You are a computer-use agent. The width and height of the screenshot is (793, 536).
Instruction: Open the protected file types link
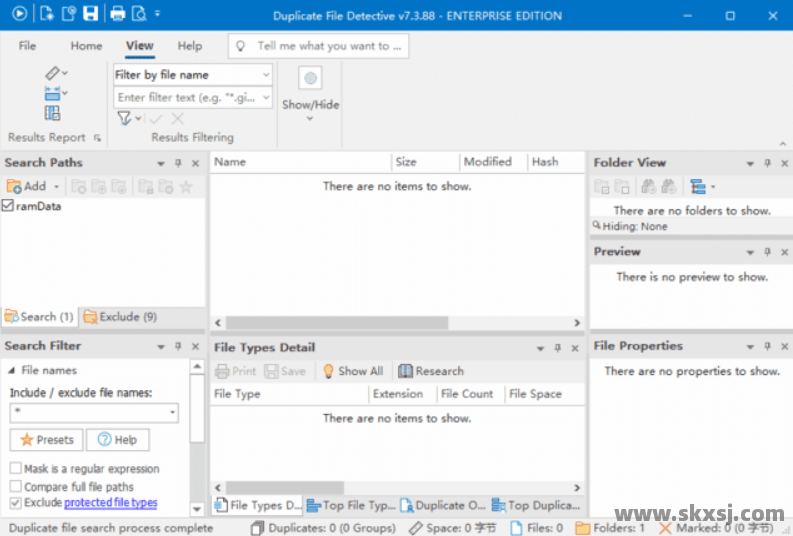tap(110, 503)
